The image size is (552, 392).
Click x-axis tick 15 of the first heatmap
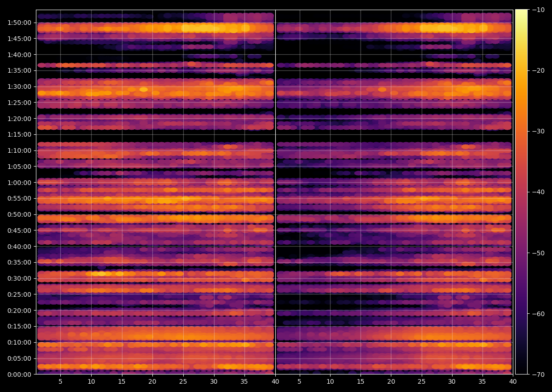pyautogui.click(x=122, y=381)
